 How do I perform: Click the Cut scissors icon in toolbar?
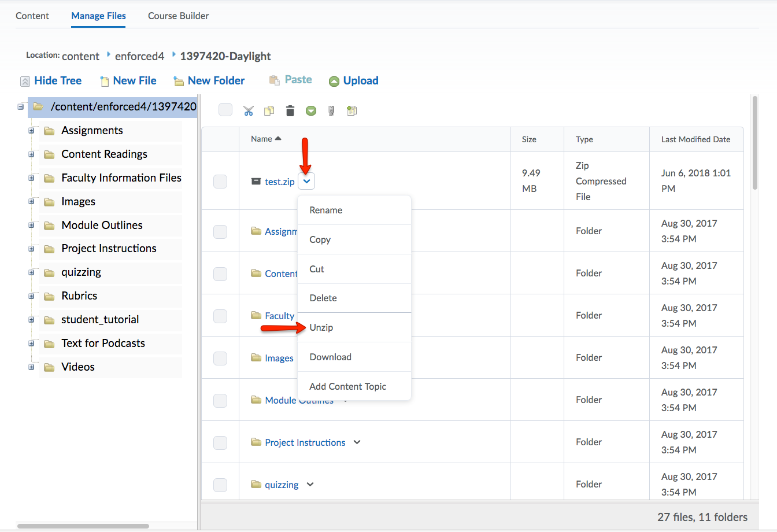tap(249, 110)
